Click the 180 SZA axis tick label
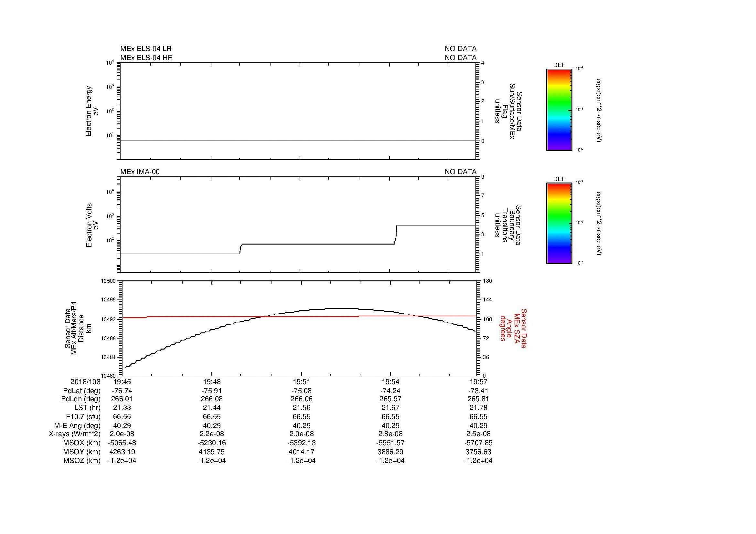This screenshot has height=534, width=756. click(x=487, y=281)
